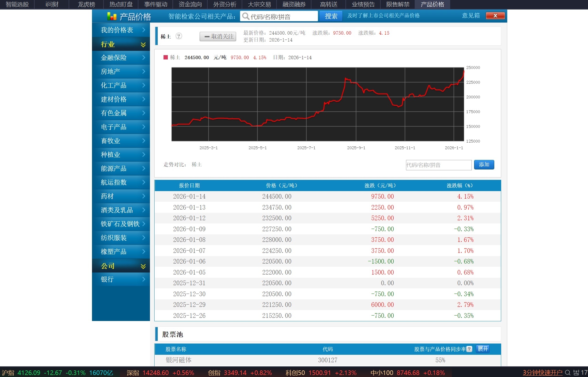588x377 pixels.
Task: Switch to the 龙虎榜 tab
Action: pyautogui.click(x=86, y=4)
